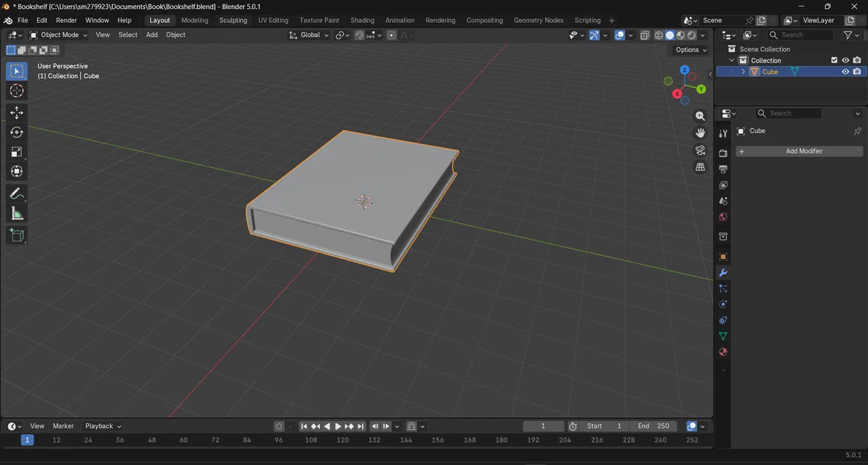Open the Render menu
Screen dimensions: 868x465
[x=66, y=20]
